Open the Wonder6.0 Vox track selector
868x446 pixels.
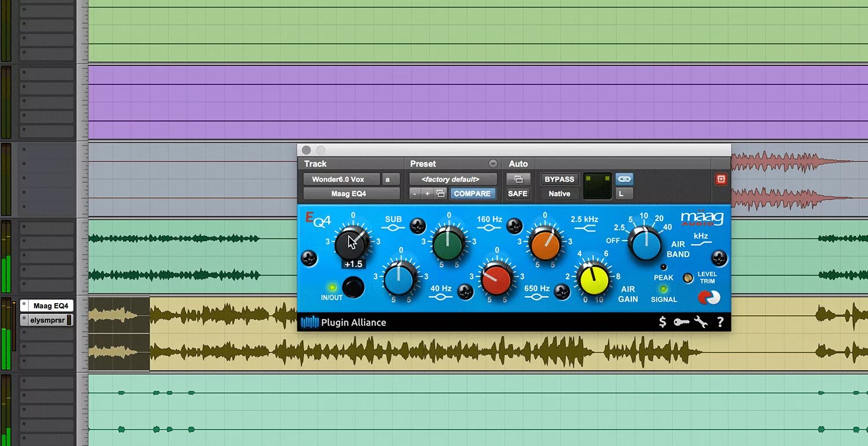[342, 179]
